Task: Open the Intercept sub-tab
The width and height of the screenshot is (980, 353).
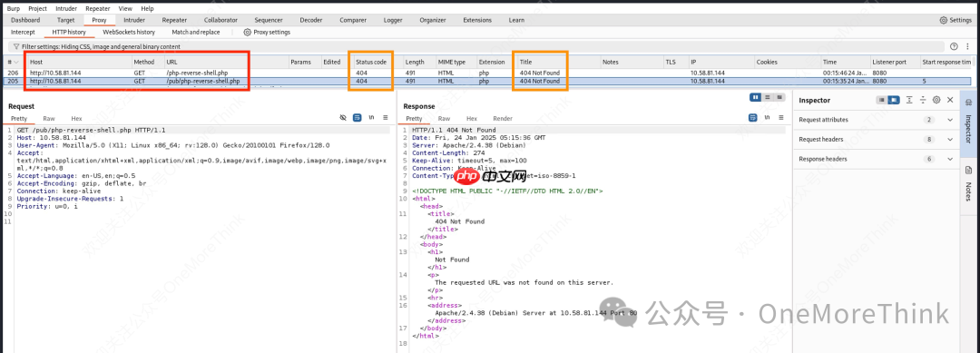Action: coord(23,32)
